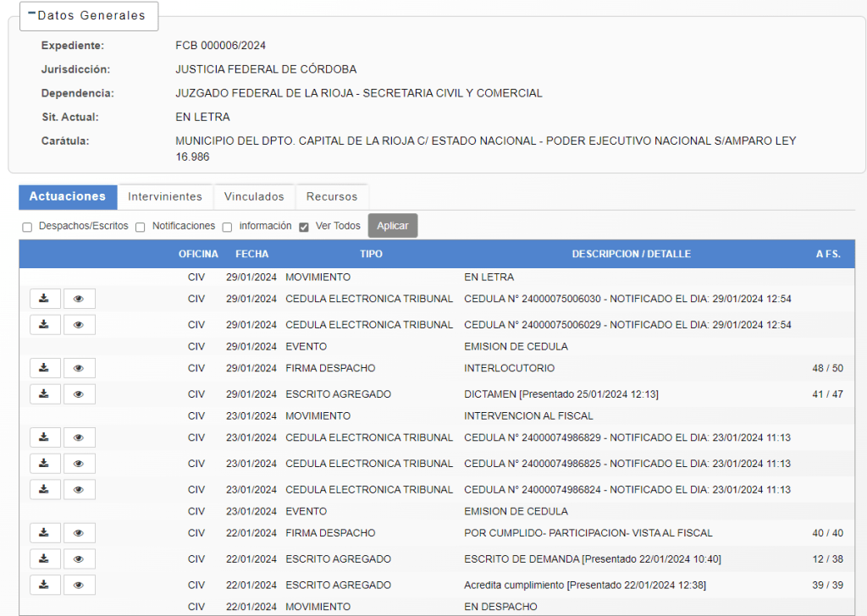The height and width of the screenshot is (616, 867).
Task: Download the Acredita cumplimiento escrito
Action: (x=45, y=585)
